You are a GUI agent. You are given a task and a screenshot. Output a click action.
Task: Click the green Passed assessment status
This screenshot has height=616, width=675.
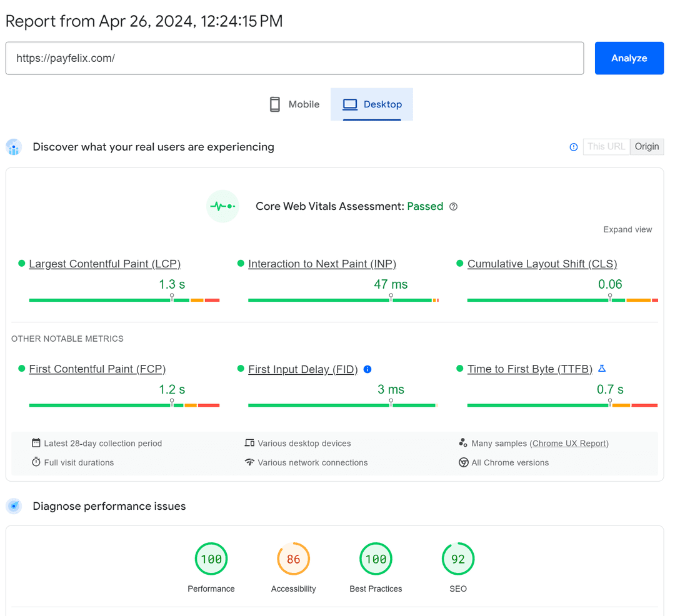point(425,206)
